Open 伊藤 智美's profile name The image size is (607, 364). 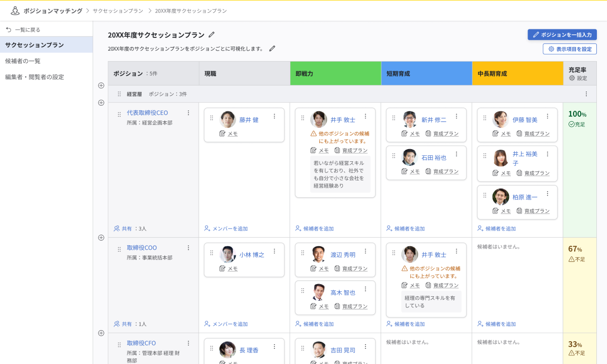(525, 120)
